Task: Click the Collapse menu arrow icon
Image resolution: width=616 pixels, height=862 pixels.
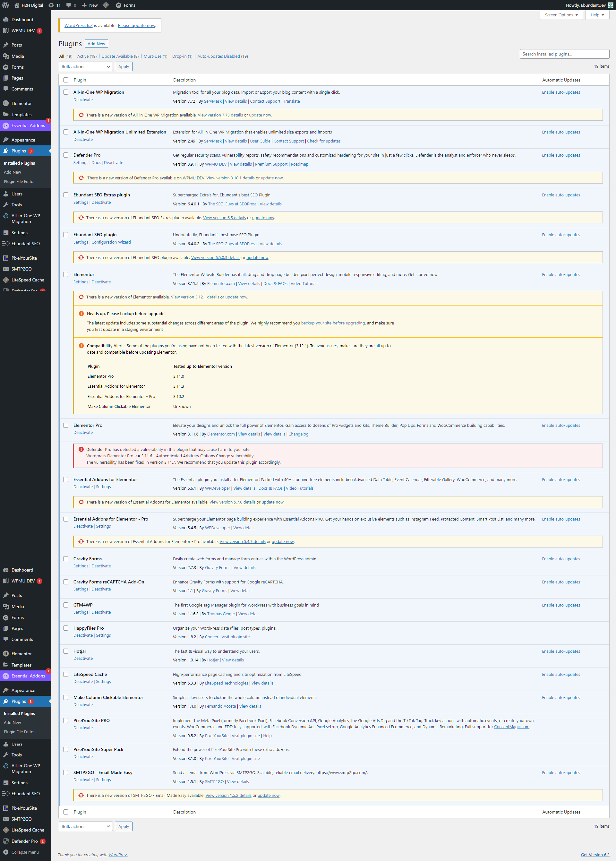Action: (6, 852)
